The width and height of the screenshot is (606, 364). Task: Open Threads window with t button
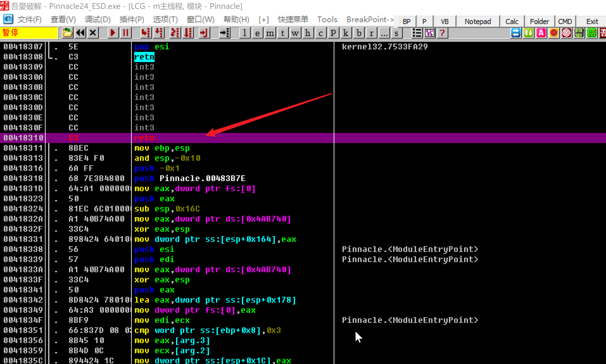pos(283,33)
